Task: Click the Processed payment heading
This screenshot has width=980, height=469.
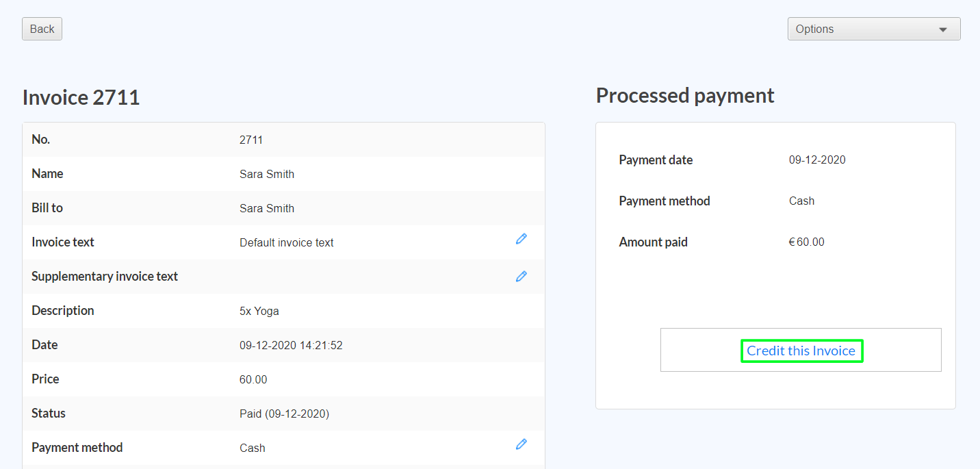Action: [685, 95]
